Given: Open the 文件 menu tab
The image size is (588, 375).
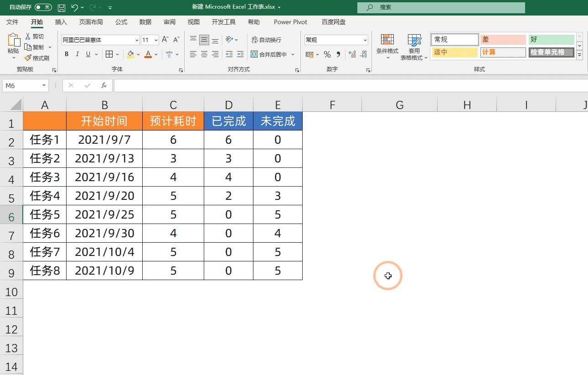Looking at the screenshot, I should click(x=12, y=22).
